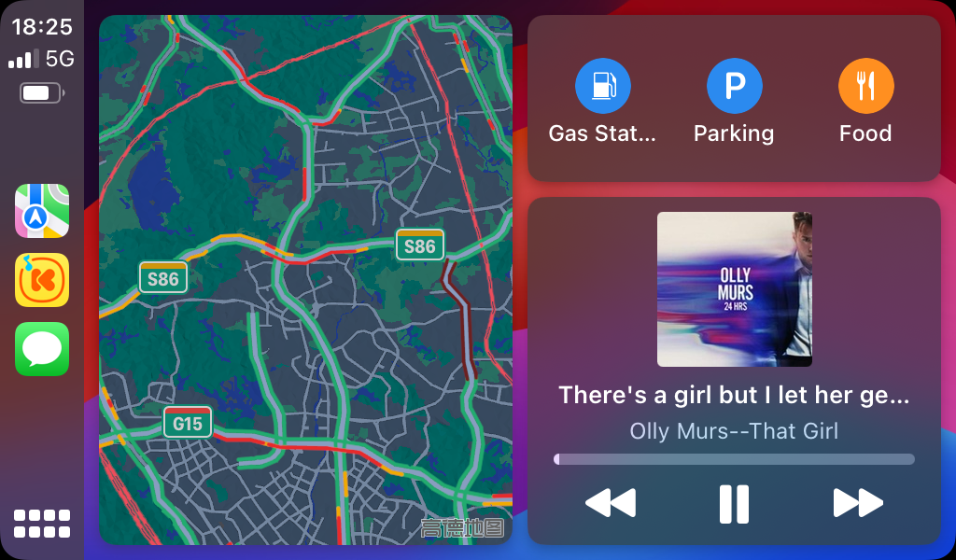Open the green Messages app
Screen dimensions: 956x560
(42, 349)
